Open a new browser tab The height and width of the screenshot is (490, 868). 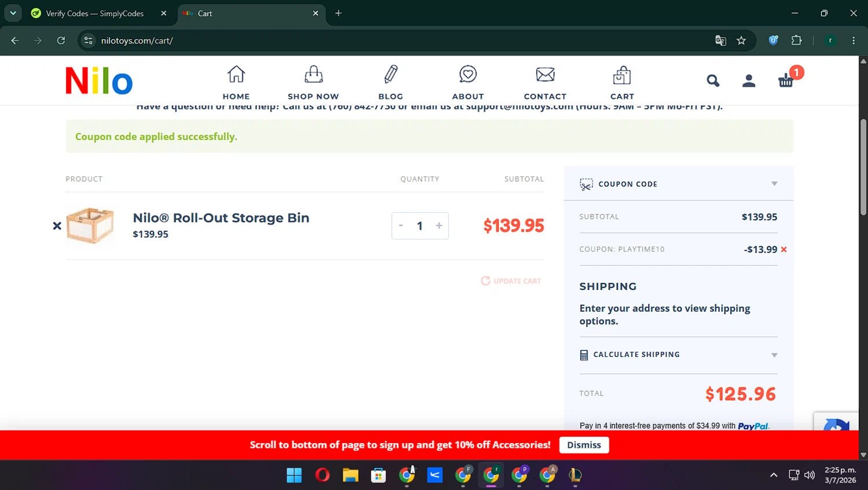339,13
